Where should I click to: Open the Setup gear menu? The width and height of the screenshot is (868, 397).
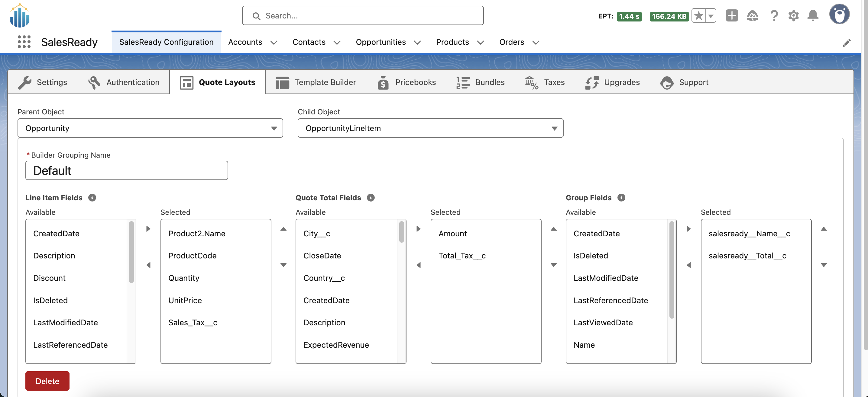793,15
